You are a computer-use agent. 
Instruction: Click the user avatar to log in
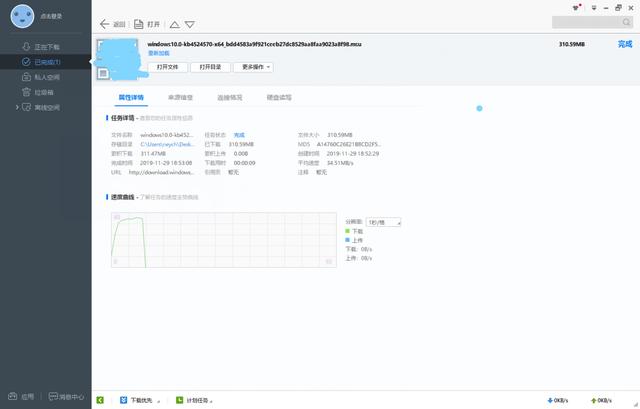point(22,16)
